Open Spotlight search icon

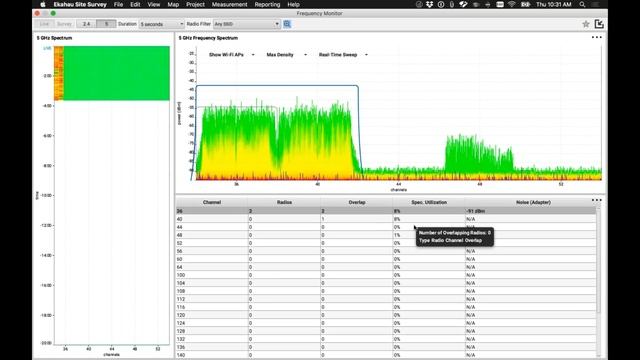point(582,4)
